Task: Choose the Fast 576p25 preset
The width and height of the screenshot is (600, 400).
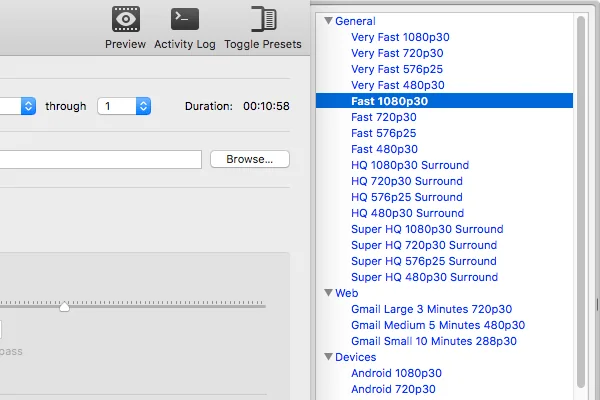Action: pos(383,133)
